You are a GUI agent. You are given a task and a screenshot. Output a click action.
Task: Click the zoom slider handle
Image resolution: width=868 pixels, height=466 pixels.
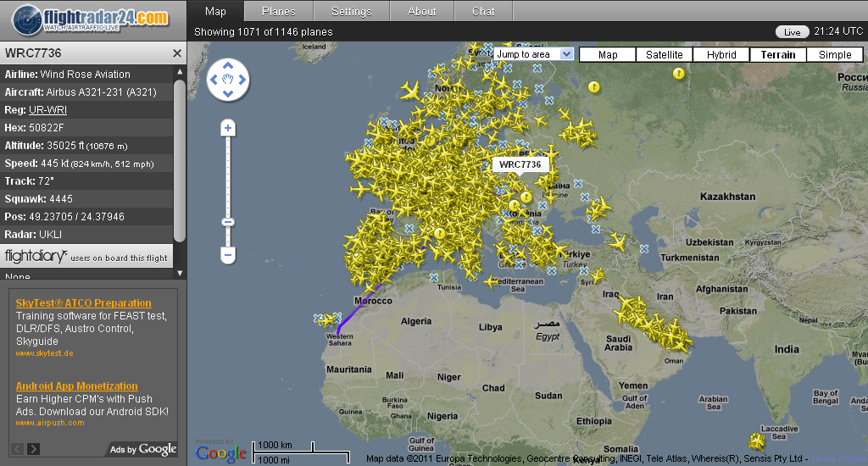click(x=227, y=222)
